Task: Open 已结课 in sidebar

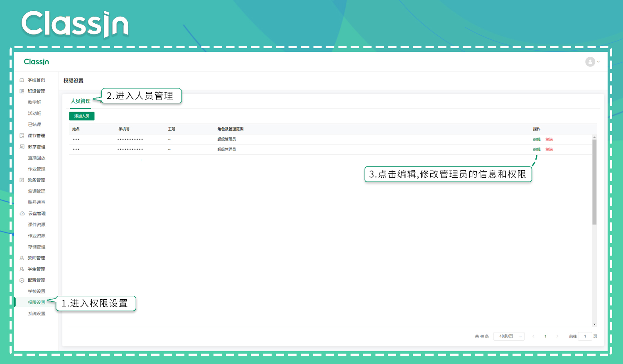Action: tap(34, 125)
